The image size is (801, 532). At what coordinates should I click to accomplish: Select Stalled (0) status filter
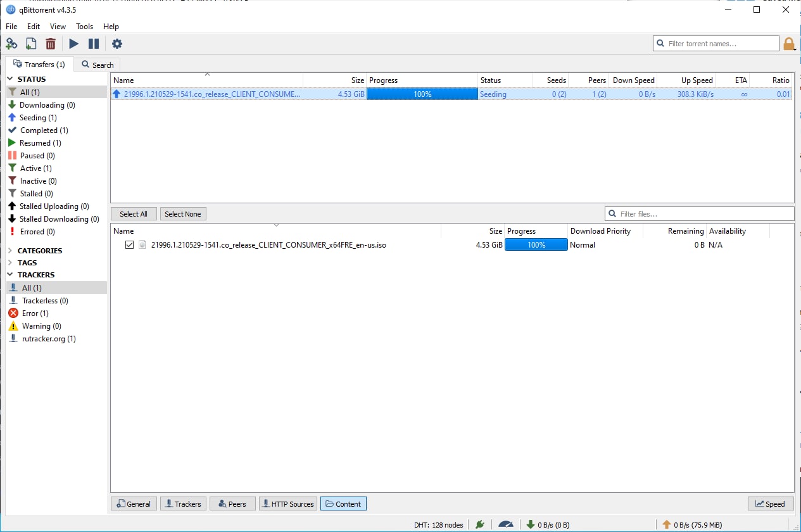[37, 194]
